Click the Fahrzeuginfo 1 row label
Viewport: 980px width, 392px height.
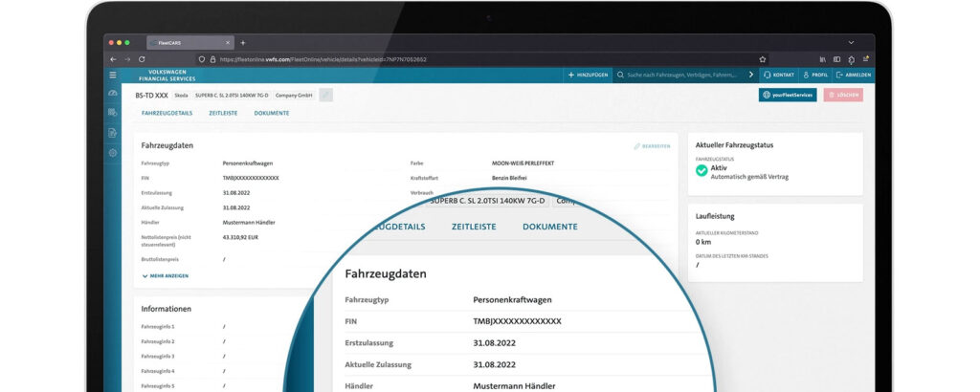click(x=158, y=326)
